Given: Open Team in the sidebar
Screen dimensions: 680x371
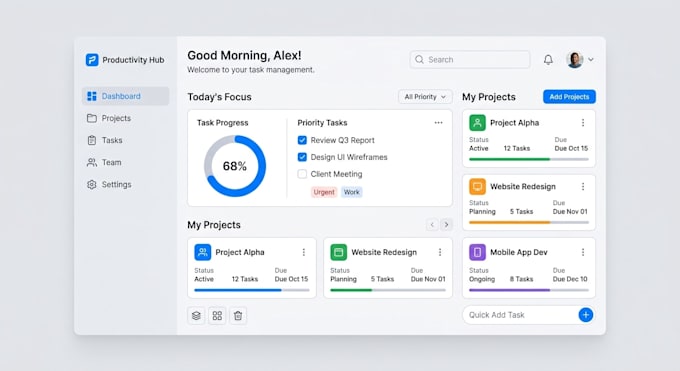Looking at the screenshot, I should point(125,162).
